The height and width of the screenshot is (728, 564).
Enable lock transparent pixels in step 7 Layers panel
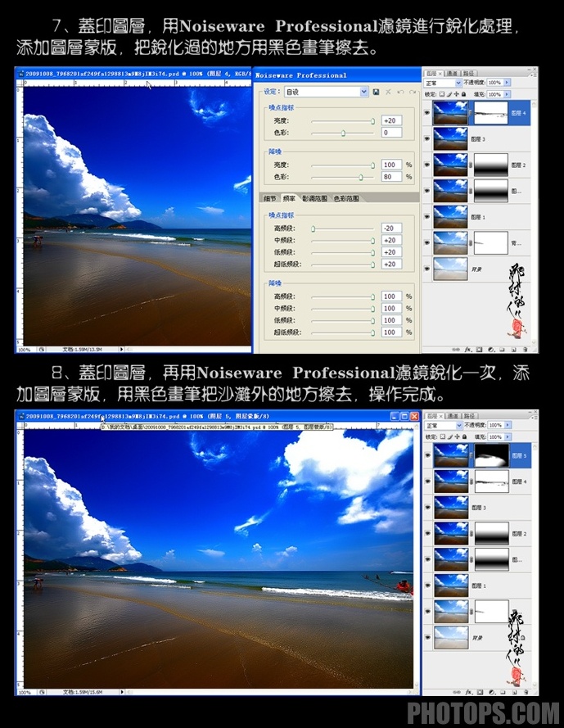(441, 94)
